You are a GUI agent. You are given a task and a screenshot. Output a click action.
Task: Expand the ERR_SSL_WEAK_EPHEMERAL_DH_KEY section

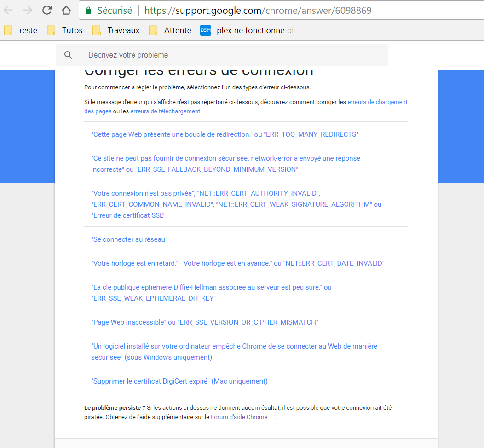point(246,292)
